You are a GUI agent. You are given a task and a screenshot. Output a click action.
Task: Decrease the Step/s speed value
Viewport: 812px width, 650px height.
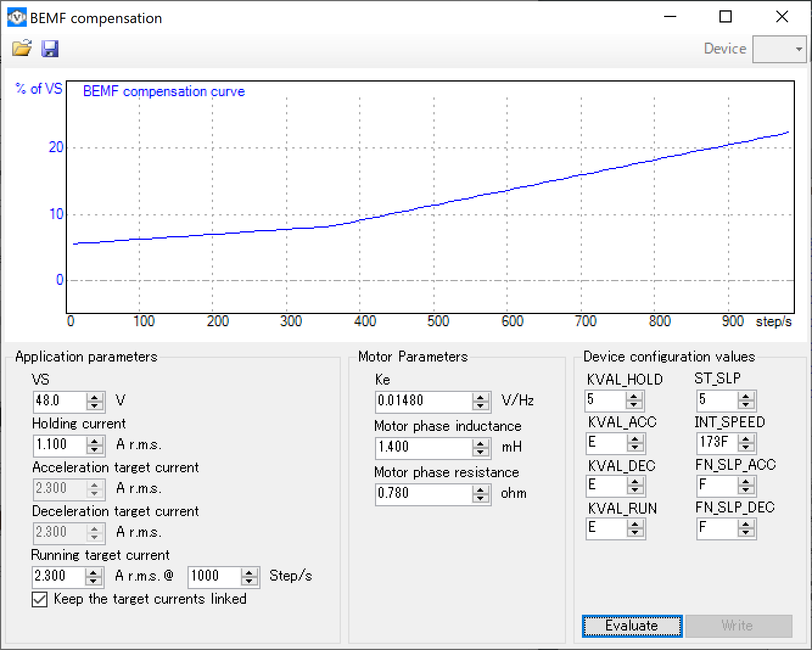click(x=250, y=581)
